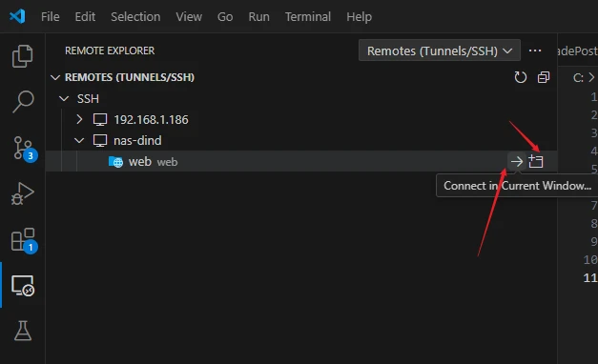Open the Remotes (Tunnels/SSH) dropdown

440,51
